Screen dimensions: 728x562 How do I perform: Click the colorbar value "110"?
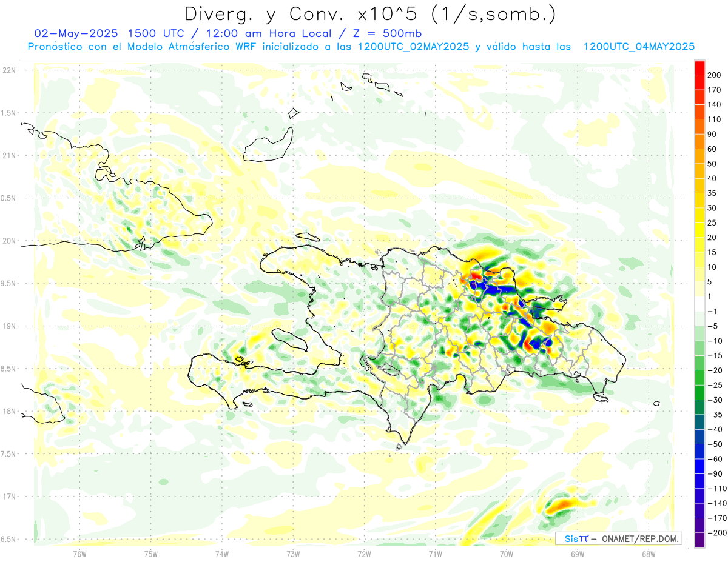pyautogui.click(x=715, y=119)
